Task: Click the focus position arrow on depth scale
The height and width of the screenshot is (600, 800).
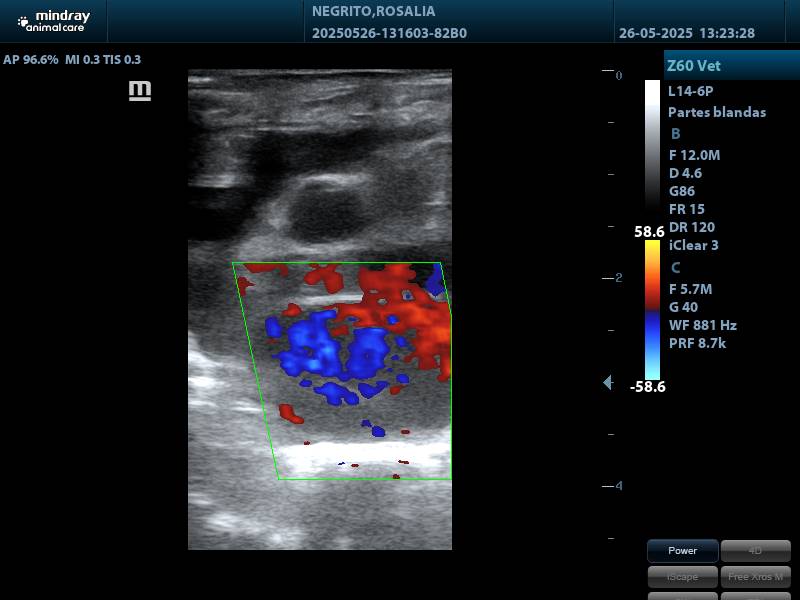Action: pyautogui.click(x=607, y=383)
